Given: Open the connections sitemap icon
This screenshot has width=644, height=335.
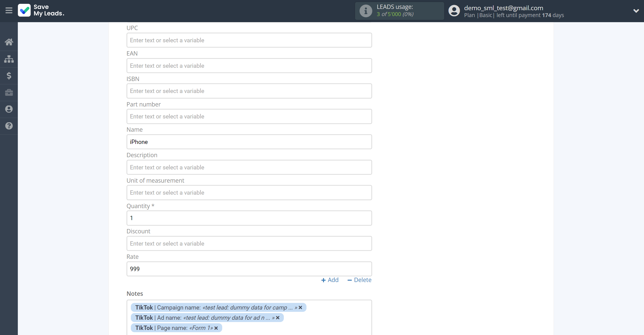Looking at the screenshot, I should tap(9, 59).
